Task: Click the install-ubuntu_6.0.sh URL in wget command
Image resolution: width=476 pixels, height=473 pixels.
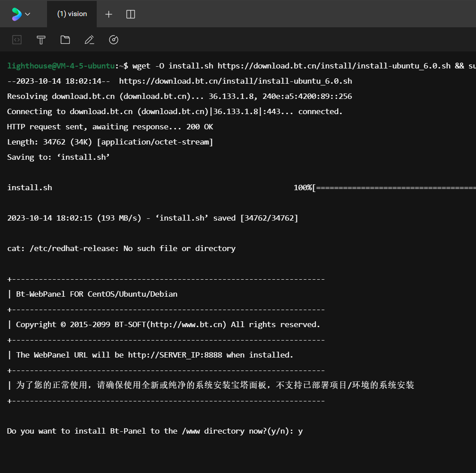Action: (334, 66)
